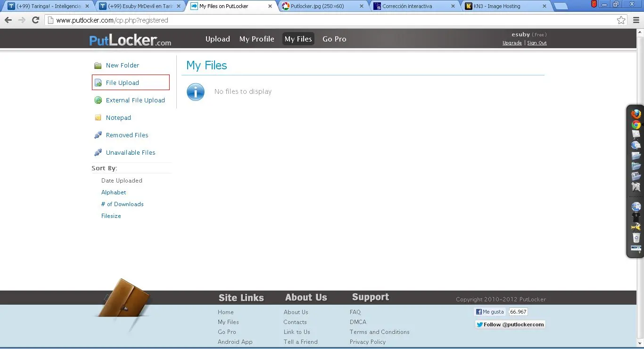Click the Upgrade link
Screen dimensions: 644x349
tap(512, 43)
